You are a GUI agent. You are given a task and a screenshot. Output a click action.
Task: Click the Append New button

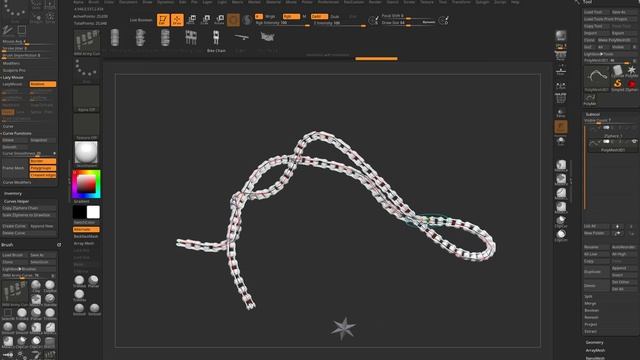(42, 226)
